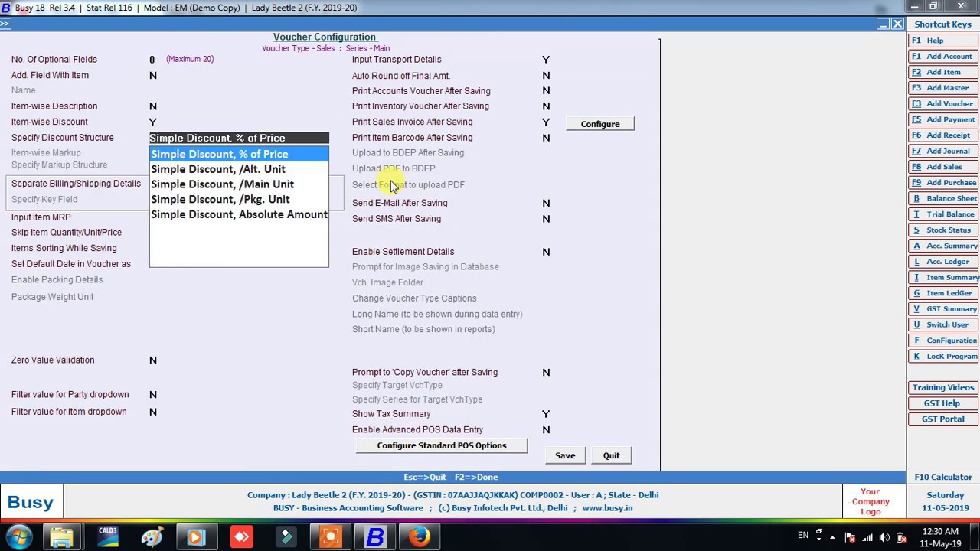Toggle Filter value for Item dropdown
The width and height of the screenshot is (980, 551).
click(x=153, y=412)
